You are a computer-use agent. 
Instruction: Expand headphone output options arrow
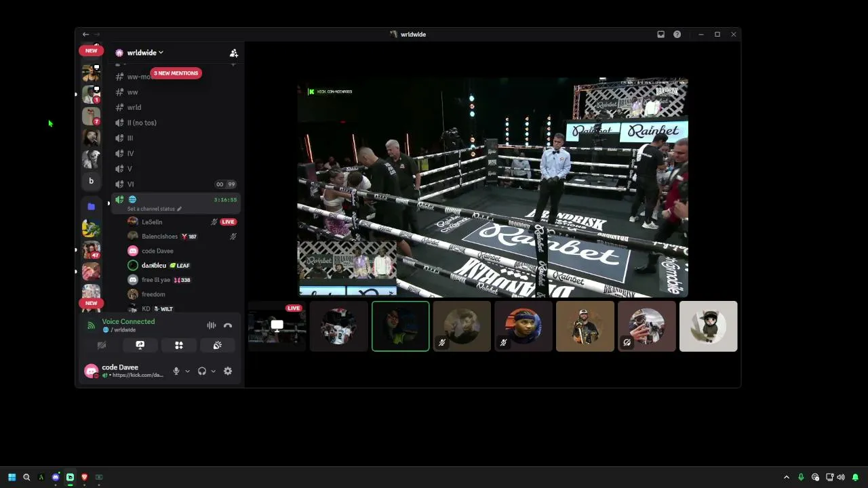pyautogui.click(x=213, y=371)
